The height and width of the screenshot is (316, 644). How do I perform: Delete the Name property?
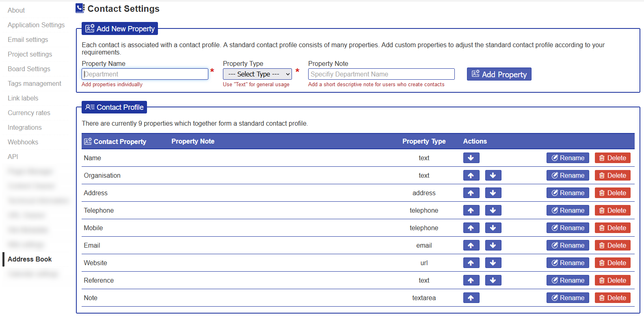click(x=613, y=158)
